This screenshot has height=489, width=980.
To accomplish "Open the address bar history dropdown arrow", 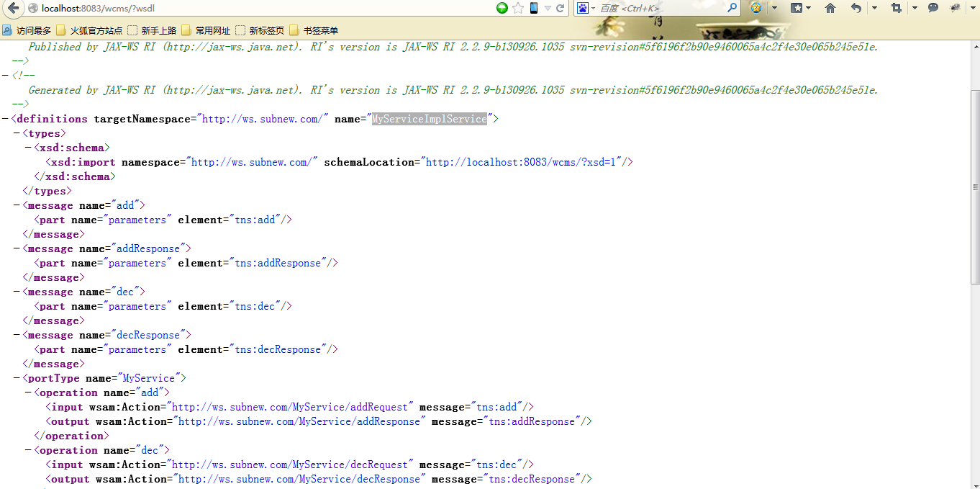I will tap(548, 9).
